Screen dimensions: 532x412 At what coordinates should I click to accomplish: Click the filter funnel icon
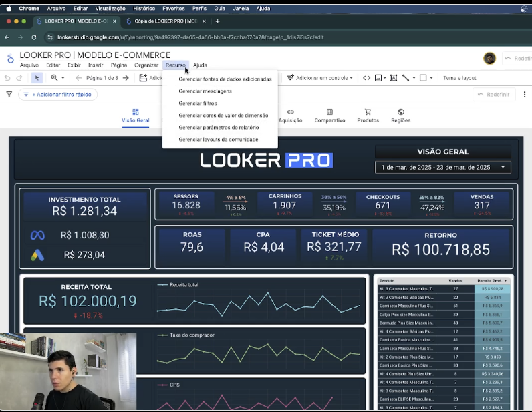click(x=9, y=95)
